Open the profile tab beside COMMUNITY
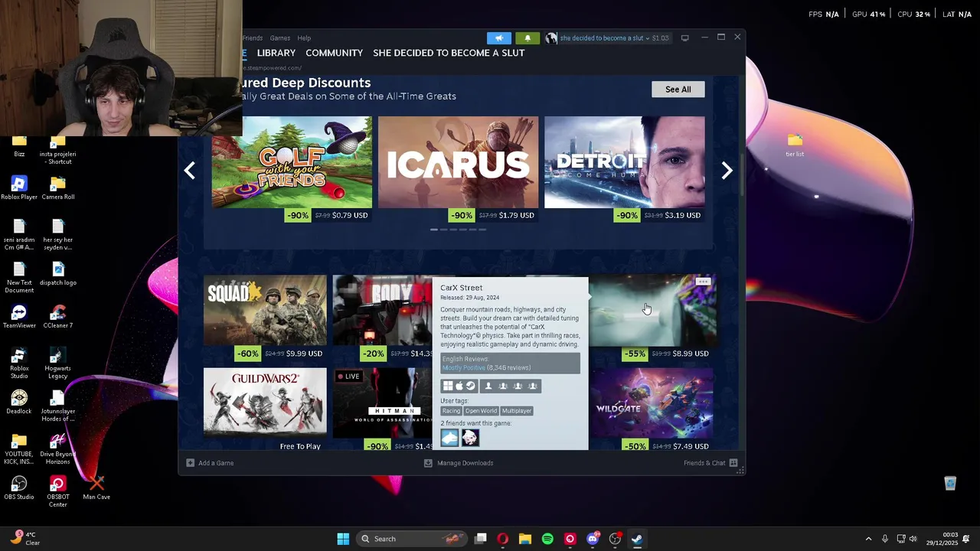The width and height of the screenshot is (980, 551). pyautogui.click(x=449, y=53)
